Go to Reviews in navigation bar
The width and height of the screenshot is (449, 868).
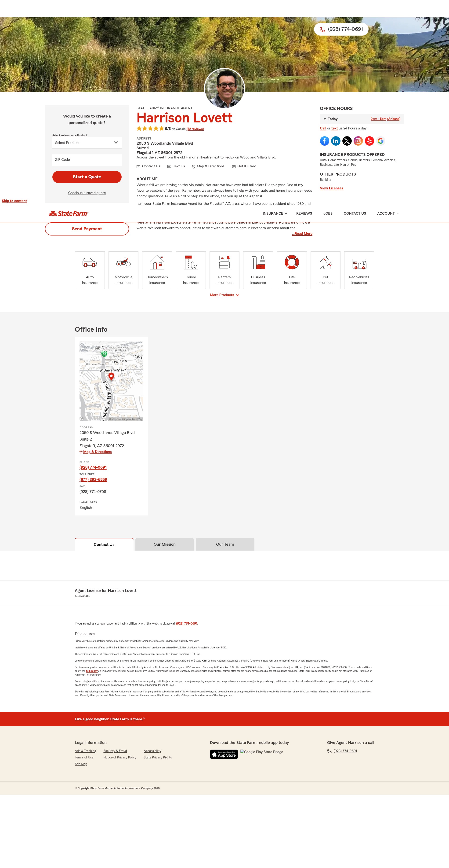point(304,213)
